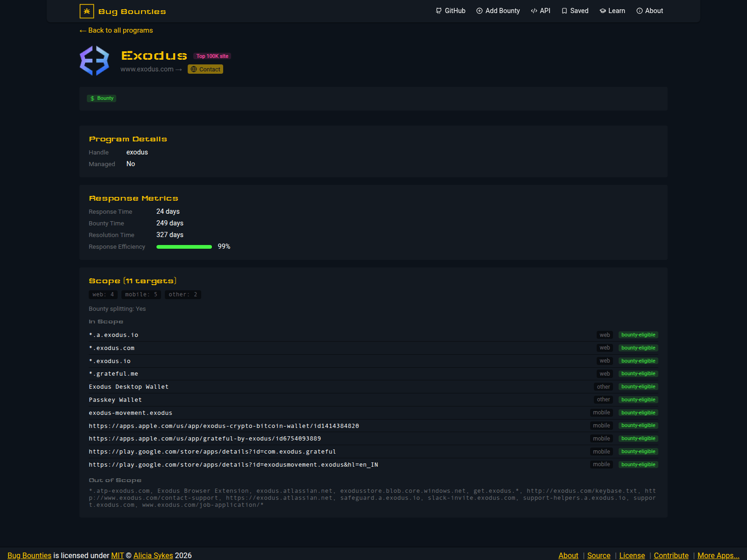Toggle the 'web: 4' scope filter

click(103, 294)
